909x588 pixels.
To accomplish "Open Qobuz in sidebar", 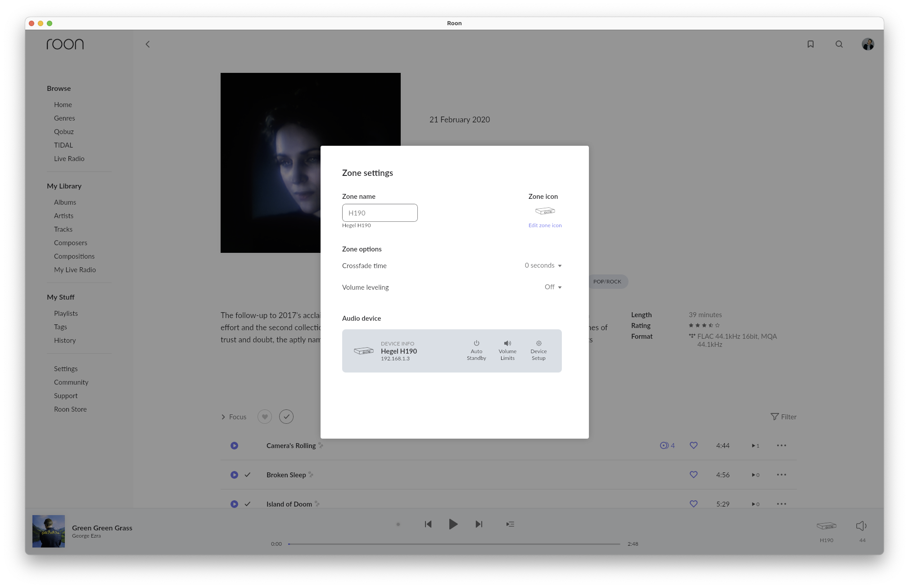I will click(x=64, y=131).
